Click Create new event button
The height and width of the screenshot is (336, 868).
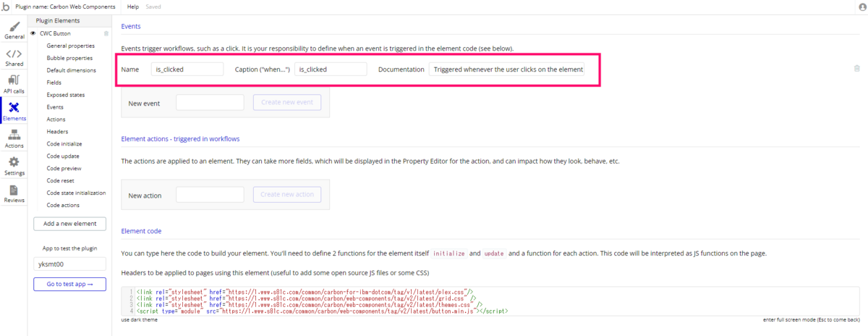tap(286, 103)
